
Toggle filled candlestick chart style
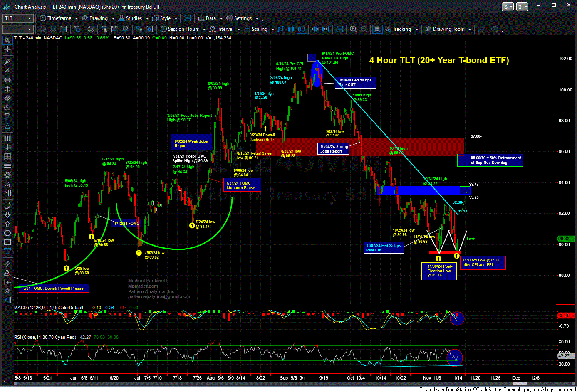(x=291, y=29)
